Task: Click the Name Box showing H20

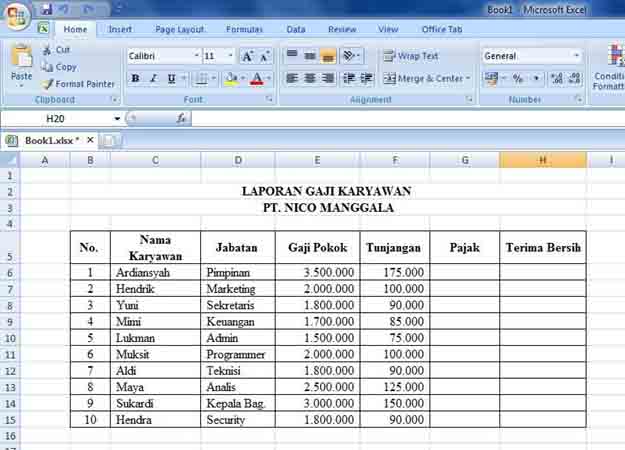Action: [x=56, y=118]
